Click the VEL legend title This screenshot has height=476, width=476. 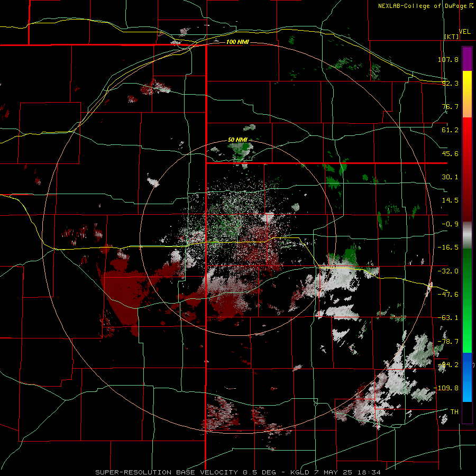pos(464,32)
